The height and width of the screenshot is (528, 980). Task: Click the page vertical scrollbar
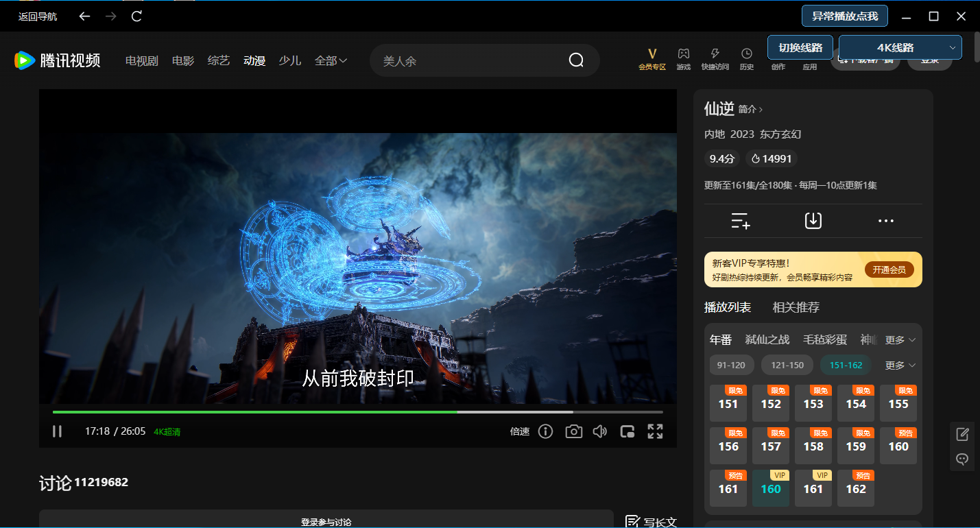tap(977, 48)
